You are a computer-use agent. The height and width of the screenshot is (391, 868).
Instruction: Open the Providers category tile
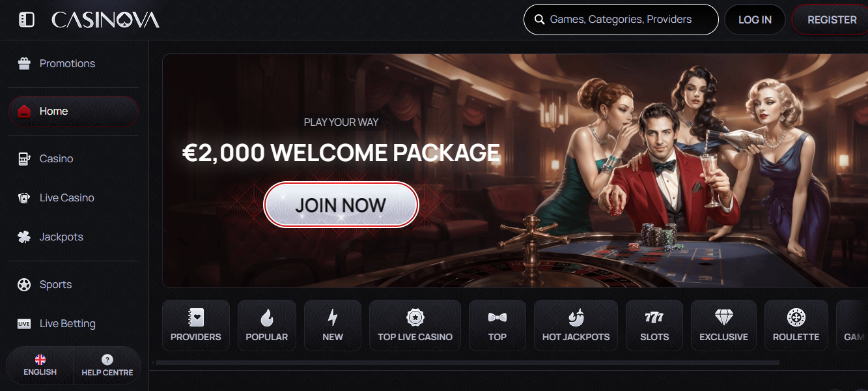(196, 325)
